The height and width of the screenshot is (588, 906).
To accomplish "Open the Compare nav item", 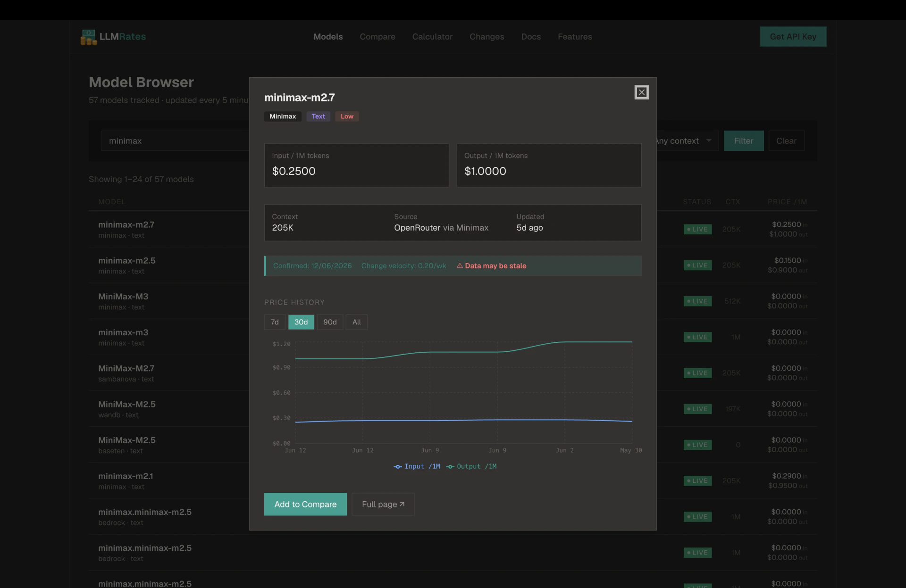I will 377,37.
